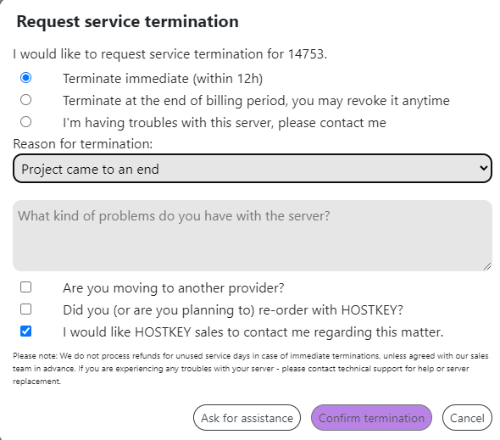Click the 'Are you moving to another provider?' label
Viewport: 500px width, 440px height.
click(173, 288)
